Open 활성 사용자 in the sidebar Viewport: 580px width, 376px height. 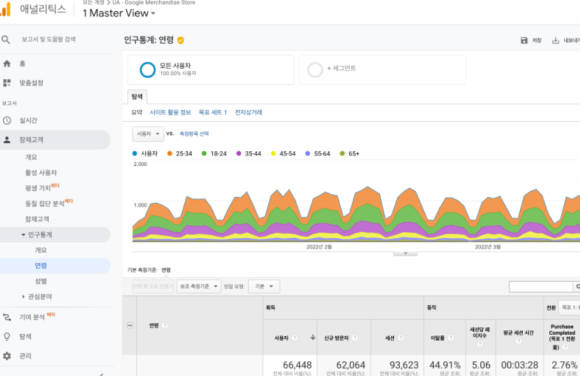click(x=41, y=173)
